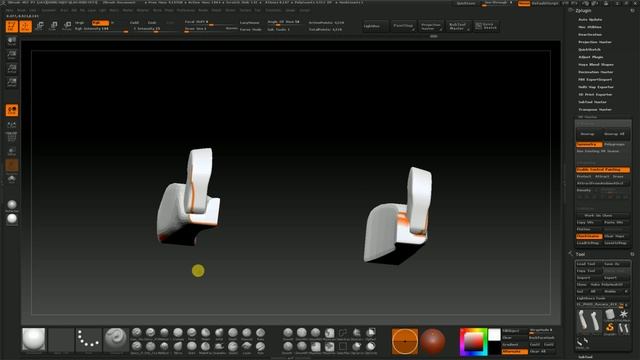Image resolution: width=640 pixels, height=360 pixels.
Task: Click the gray sphere icon on left shelf
Action: (12, 204)
